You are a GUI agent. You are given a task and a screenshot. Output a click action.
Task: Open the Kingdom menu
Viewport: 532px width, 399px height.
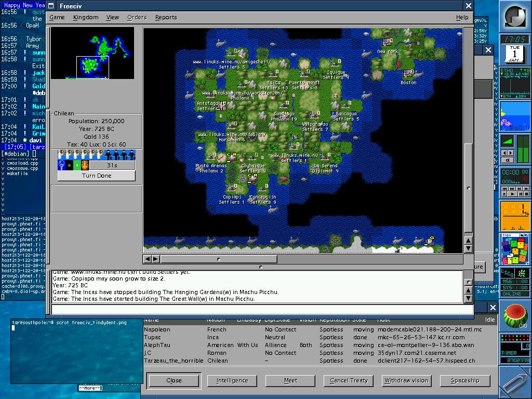(x=86, y=17)
